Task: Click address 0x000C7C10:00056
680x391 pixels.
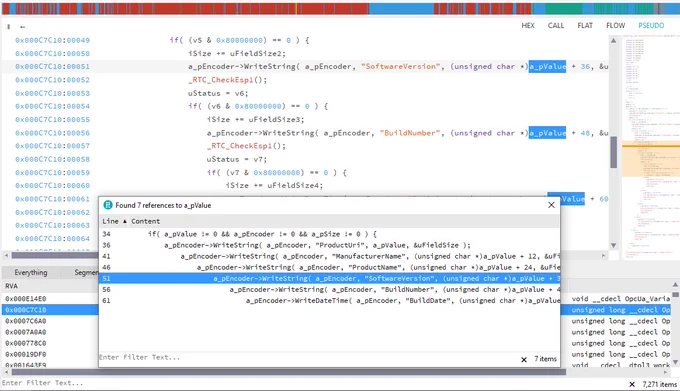Action: (x=52, y=133)
